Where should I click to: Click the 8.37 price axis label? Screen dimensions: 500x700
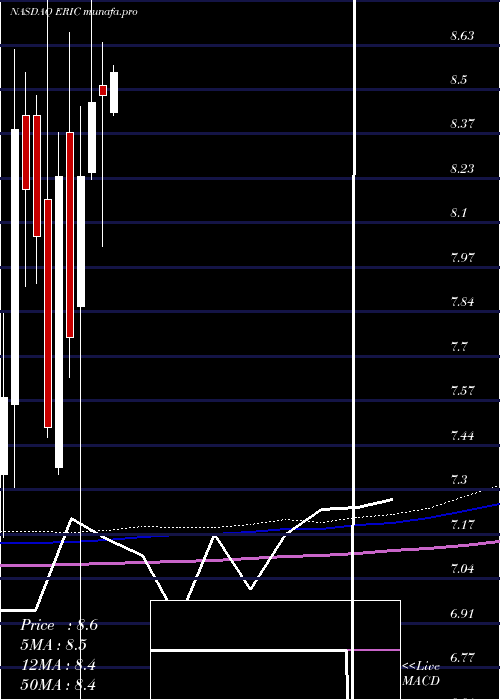[462, 124]
